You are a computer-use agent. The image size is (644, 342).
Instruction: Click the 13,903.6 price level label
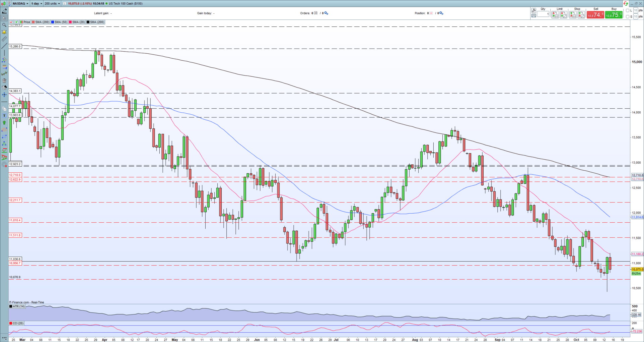pyautogui.click(x=15, y=115)
